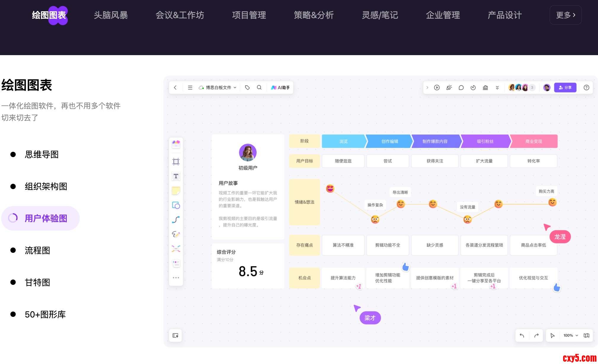Open the 100% zoom level dropdown
The image size is (598, 364).
571,335
